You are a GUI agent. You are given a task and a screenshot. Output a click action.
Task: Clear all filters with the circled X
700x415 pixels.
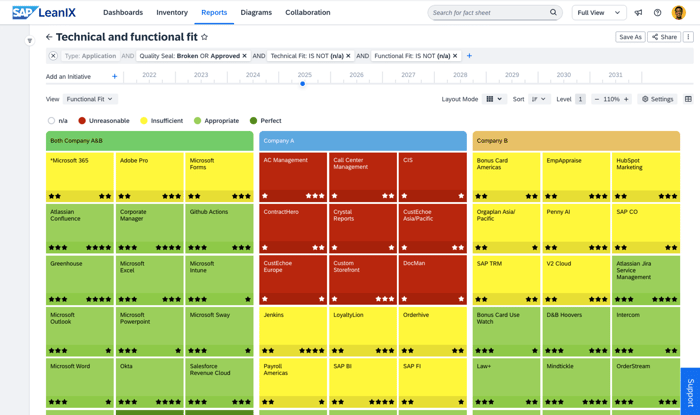click(x=53, y=56)
